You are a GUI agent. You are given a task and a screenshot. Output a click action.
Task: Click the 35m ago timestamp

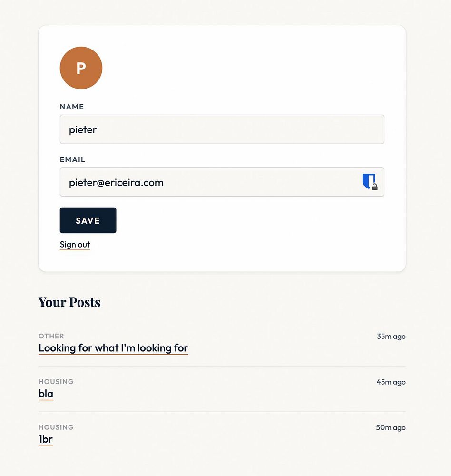click(x=391, y=337)
